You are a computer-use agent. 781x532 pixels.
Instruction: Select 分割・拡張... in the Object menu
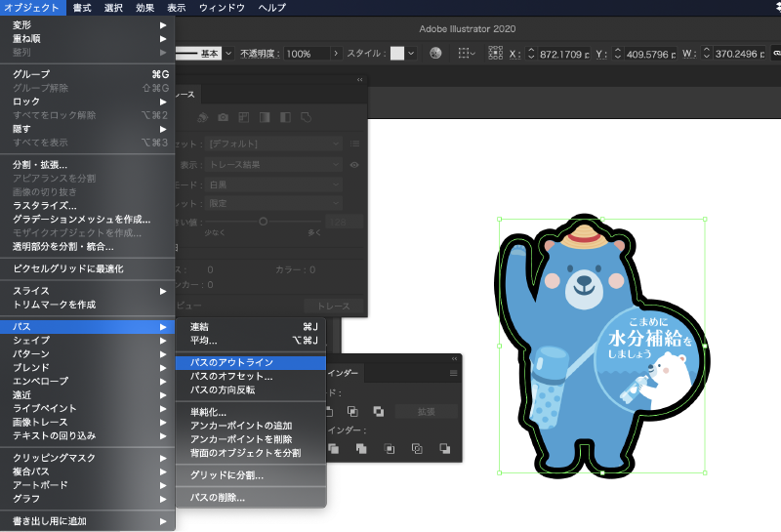click(x=88, y=165)
